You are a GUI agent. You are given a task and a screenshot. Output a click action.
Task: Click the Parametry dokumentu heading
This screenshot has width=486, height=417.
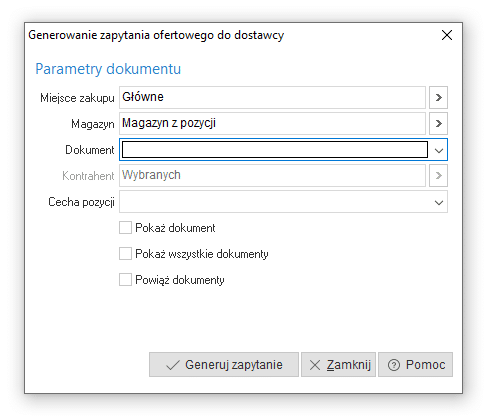108,69
